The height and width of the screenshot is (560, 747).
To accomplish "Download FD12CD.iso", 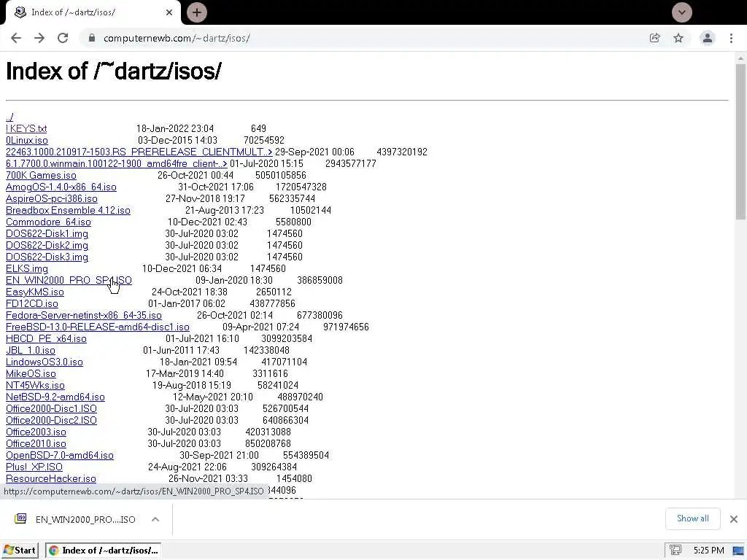I will point(32,304).
